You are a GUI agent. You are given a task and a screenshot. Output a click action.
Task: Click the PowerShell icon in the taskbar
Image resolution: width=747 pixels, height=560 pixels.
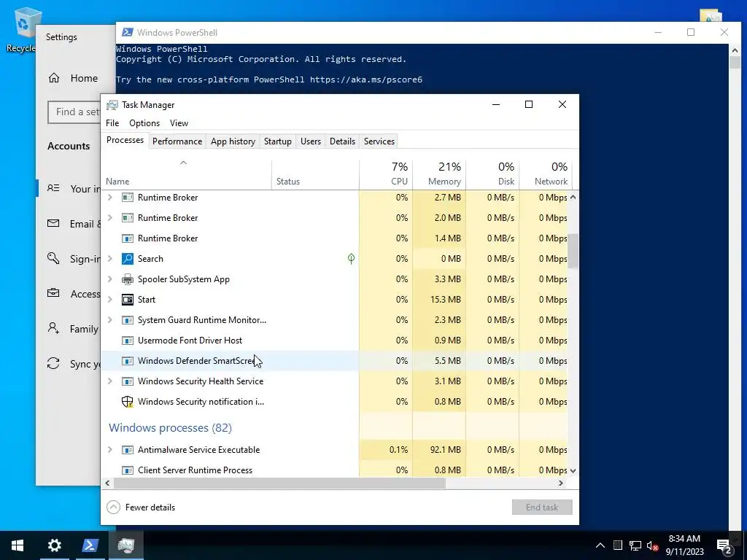point(90,545)
